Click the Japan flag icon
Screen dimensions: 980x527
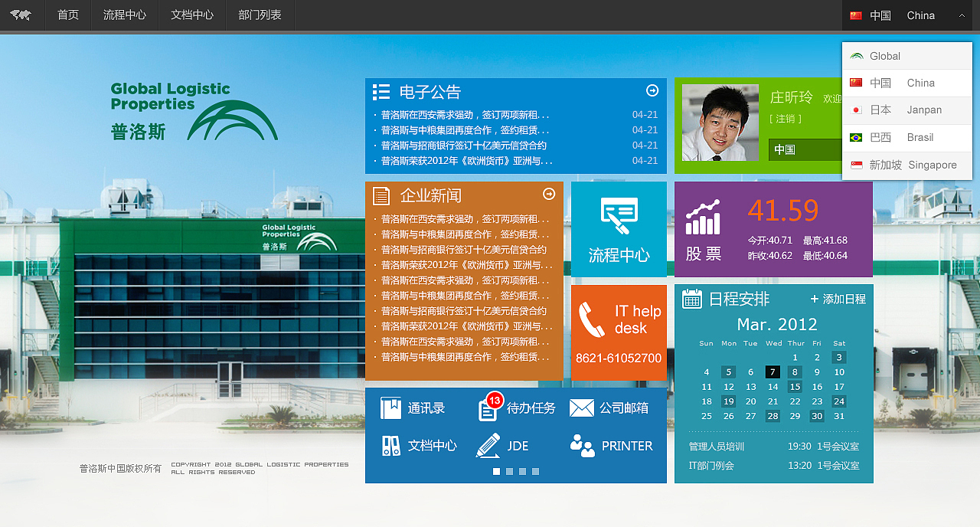coord(856,110)
